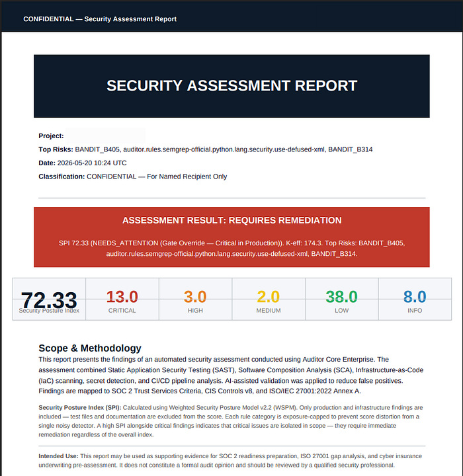Viewport: 463px width, 476px height.
Task: Click the 'CRITICAL' card label
Action: click(122, 311)
